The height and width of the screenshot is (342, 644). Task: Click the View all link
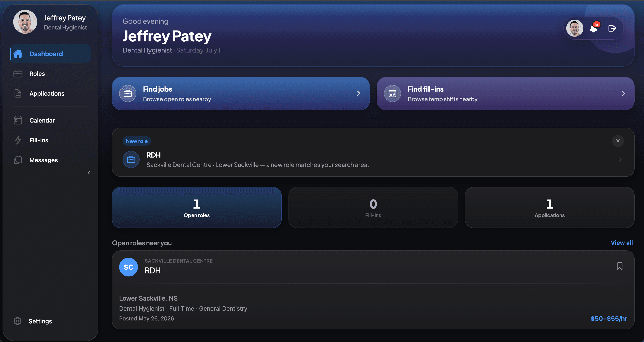[622, 243]
